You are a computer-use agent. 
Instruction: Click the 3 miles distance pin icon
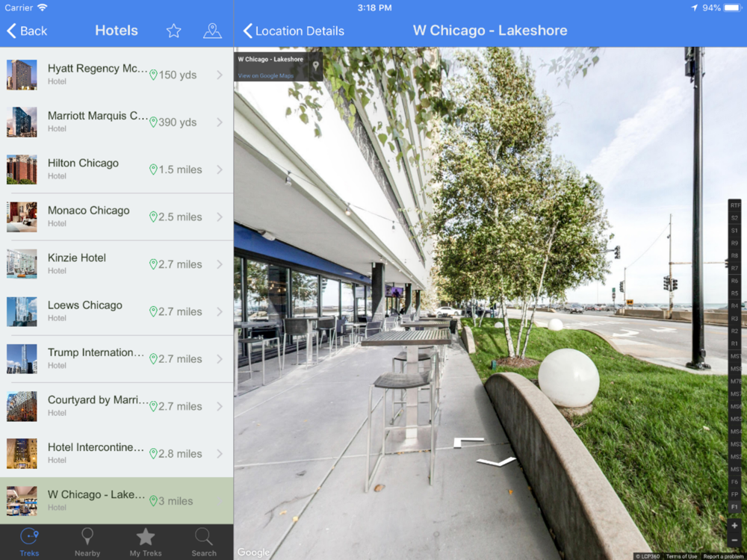[x=153, y=501]
